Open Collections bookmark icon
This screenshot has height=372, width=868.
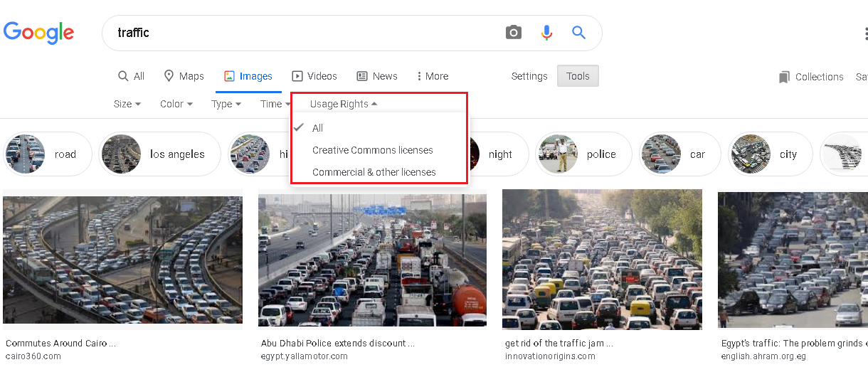click(x=784, y=77)
